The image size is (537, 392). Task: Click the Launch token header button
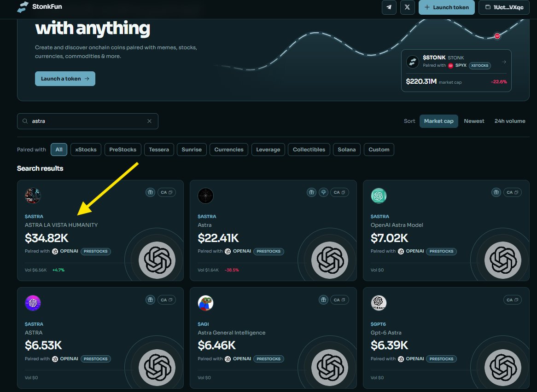[447, 7]
